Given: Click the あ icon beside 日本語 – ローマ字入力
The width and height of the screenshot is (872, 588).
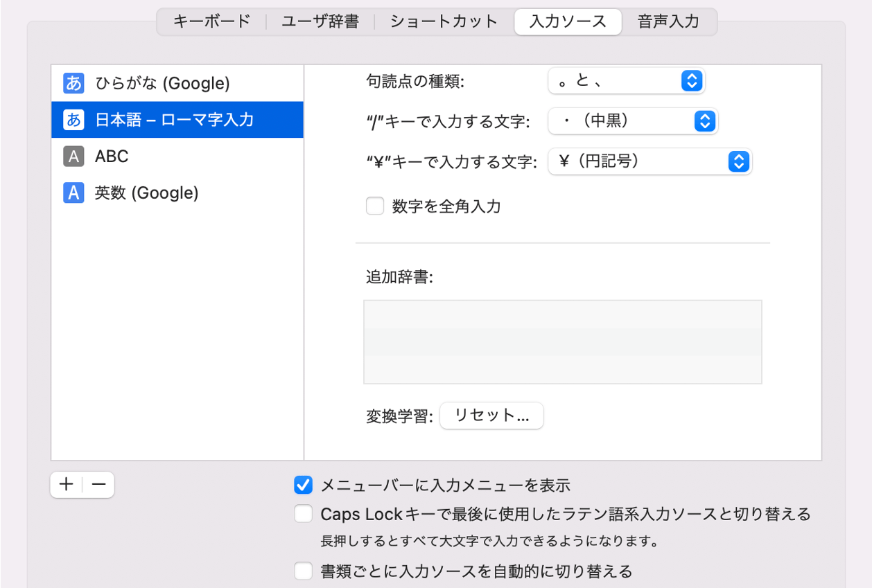Looking at the screenshot, I should 73,119.
